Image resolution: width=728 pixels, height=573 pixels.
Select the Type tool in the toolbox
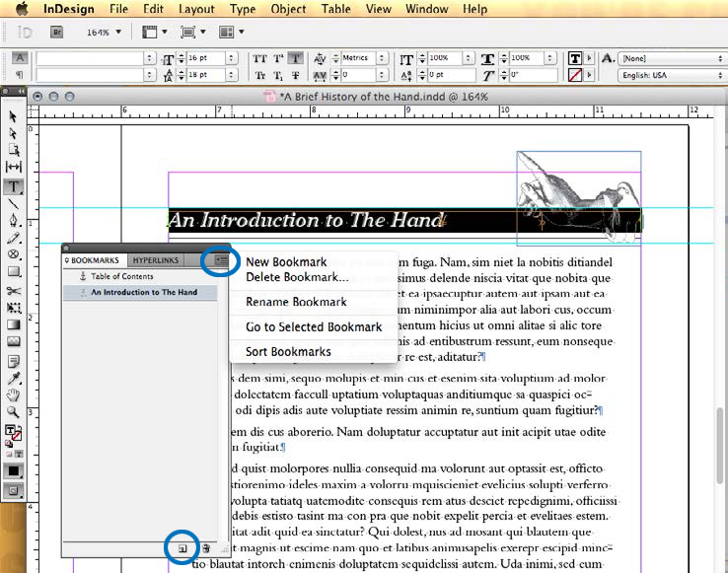tap(14, 186)
